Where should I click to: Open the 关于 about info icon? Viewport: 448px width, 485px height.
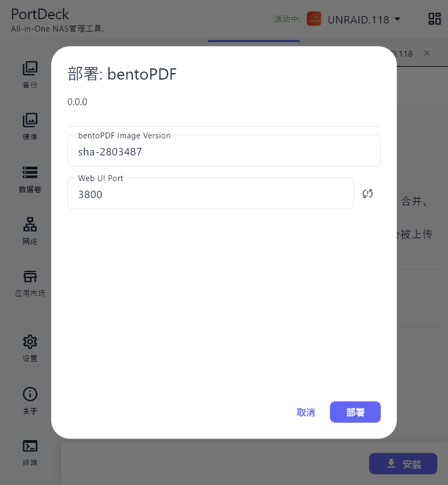point(30,394)
